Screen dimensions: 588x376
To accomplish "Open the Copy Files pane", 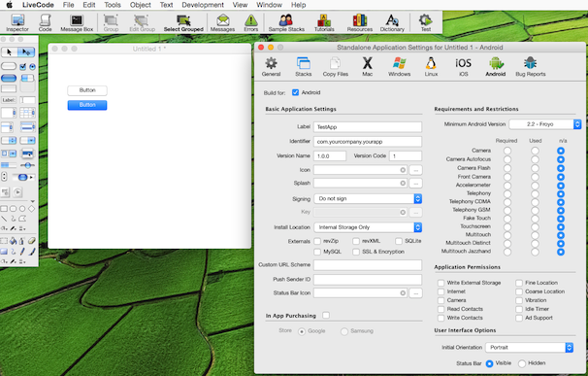I will [x=336, y=66].
